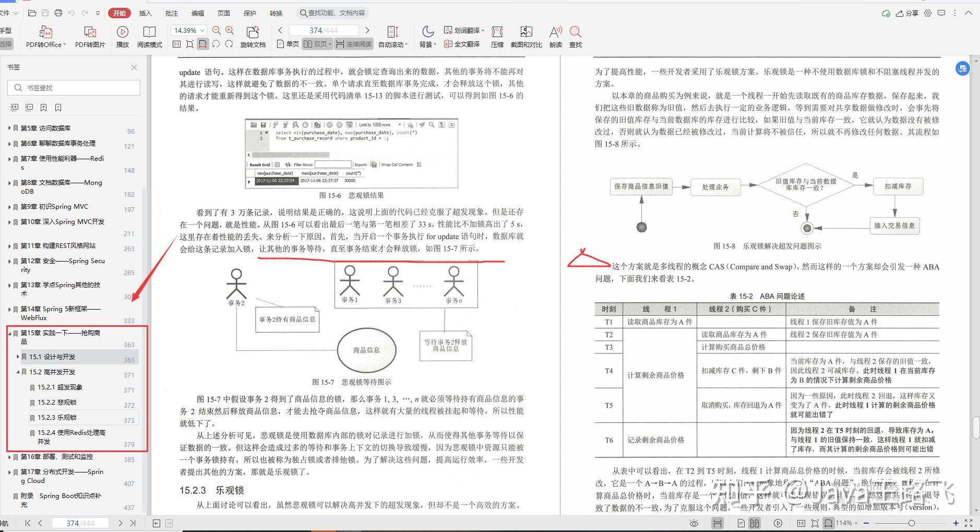Click the 分享 share button
Image resolution: width=980 pixels, height=532 pixels.
[907, 13]
